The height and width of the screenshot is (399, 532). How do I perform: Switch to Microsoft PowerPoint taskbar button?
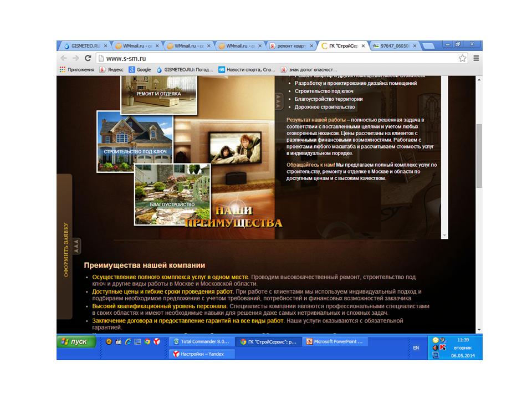(x=336, y=342)
